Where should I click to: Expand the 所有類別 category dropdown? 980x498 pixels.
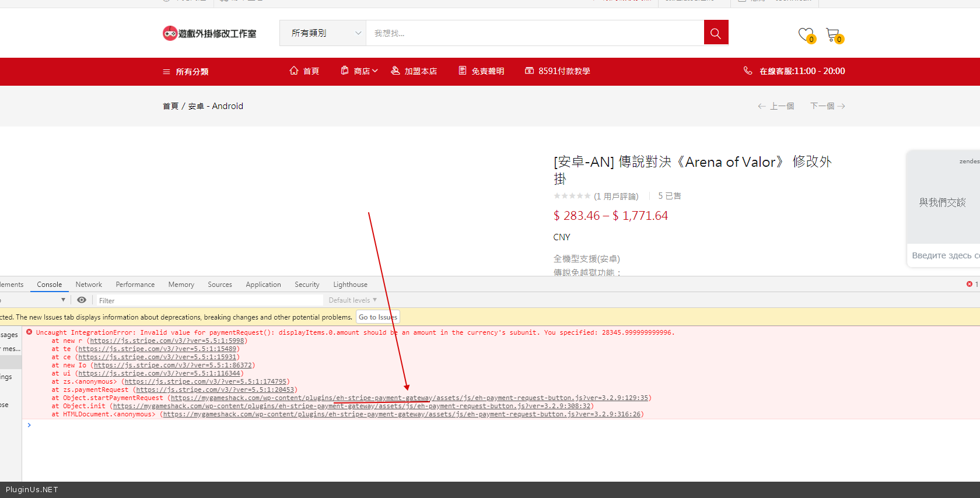pyautogui.click(x=325, y=33)
